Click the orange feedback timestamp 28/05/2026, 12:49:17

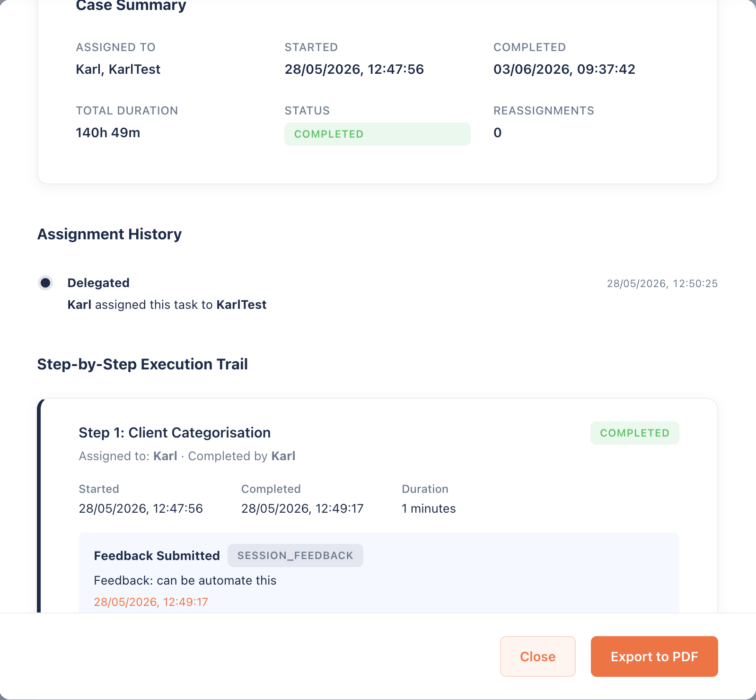[151, 602]
